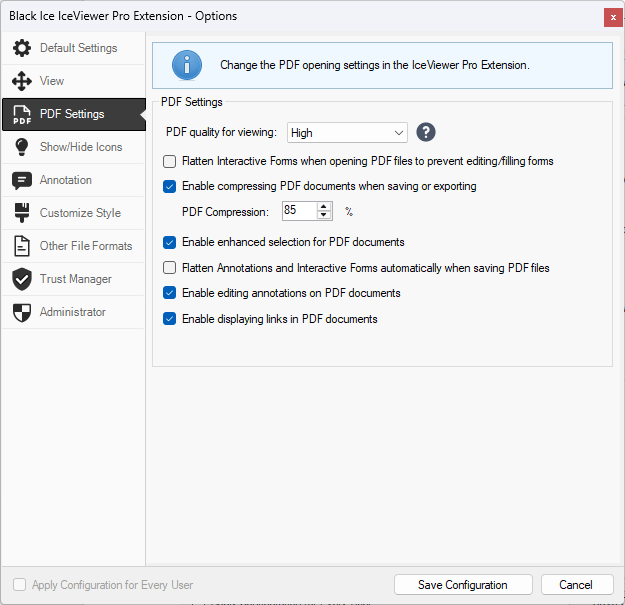This screenshot has width=625, height=605.
Task: Click the lightbulb Show/Hide Icons icon
Action: click(x=22, y=147)
